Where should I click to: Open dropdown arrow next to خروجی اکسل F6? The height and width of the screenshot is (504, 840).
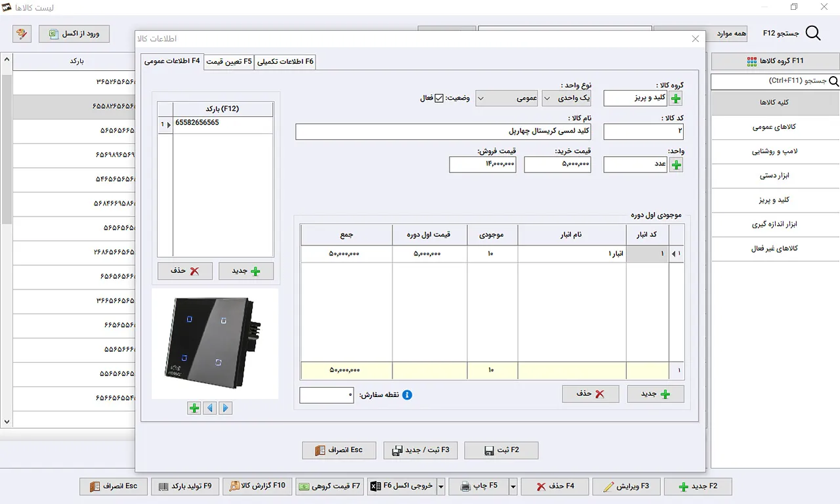point(441,486)
